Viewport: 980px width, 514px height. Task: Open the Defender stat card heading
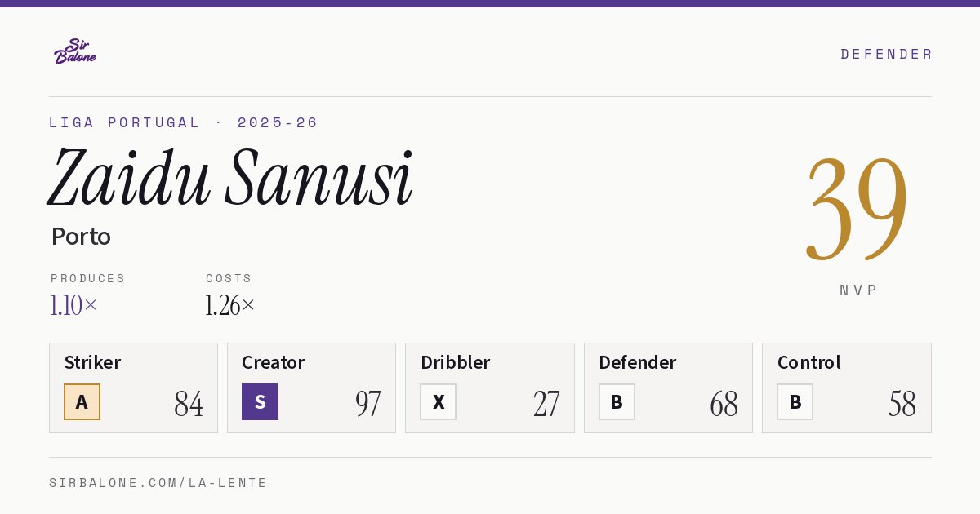coord(637,362)
